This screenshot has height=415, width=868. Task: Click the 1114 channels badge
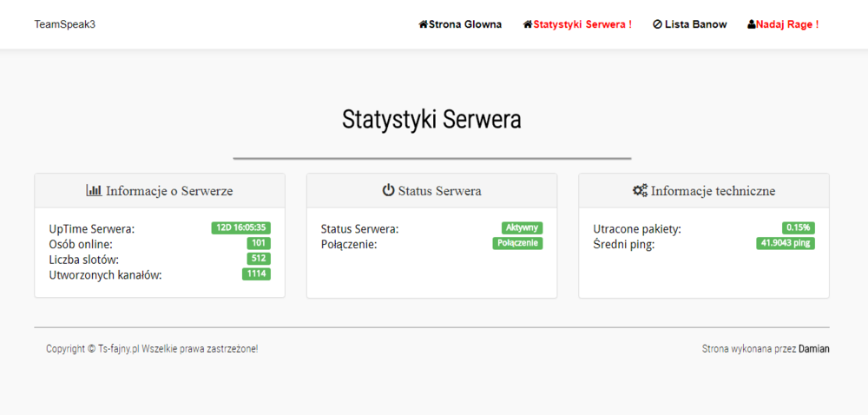coord(256,274)
